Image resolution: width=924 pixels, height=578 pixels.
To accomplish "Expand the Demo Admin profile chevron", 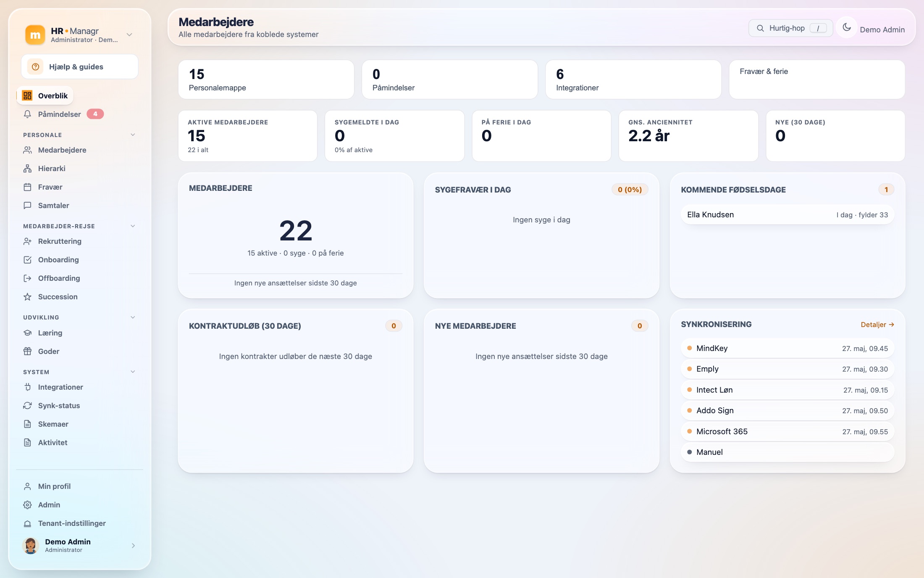I will (x=133, y=546).
